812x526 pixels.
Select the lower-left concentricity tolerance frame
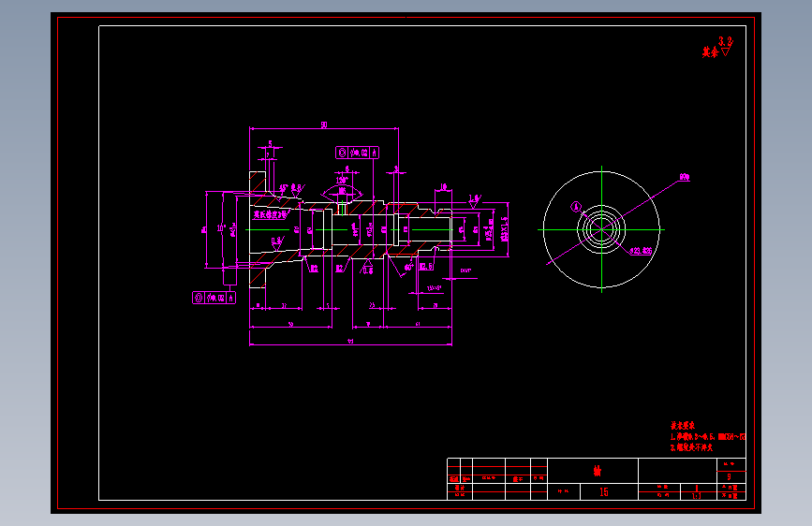tap(214, 298)
